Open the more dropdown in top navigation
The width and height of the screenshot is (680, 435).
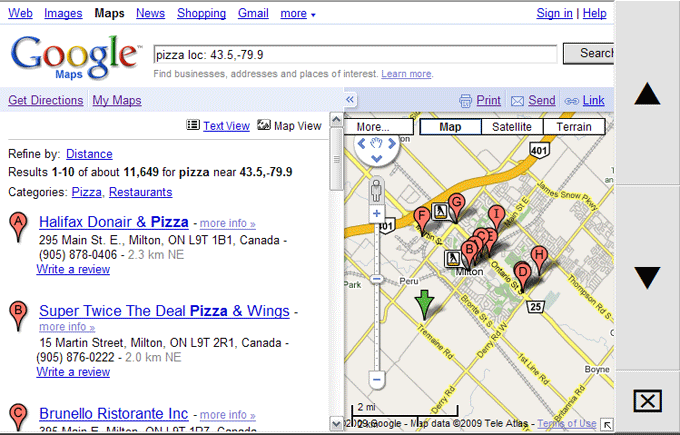click(298, 13)
